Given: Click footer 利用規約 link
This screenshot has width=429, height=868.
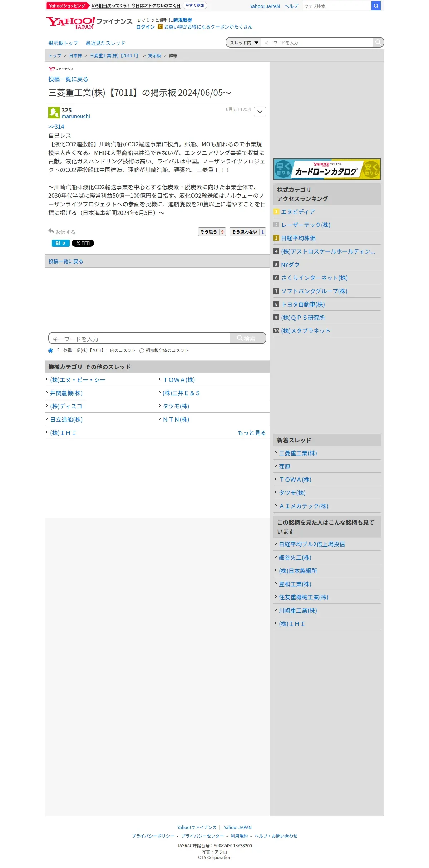Looking at the screenshot, I should [239, 836].
